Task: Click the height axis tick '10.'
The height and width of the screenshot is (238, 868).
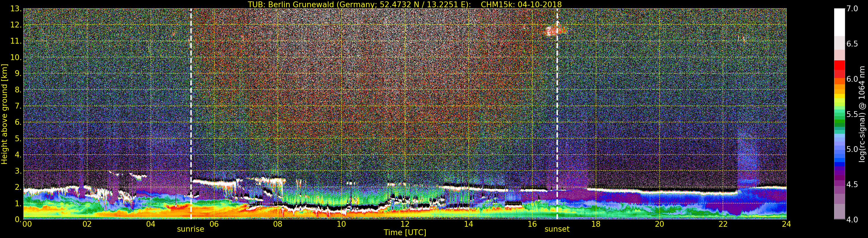Action: [x=16, y=57]
